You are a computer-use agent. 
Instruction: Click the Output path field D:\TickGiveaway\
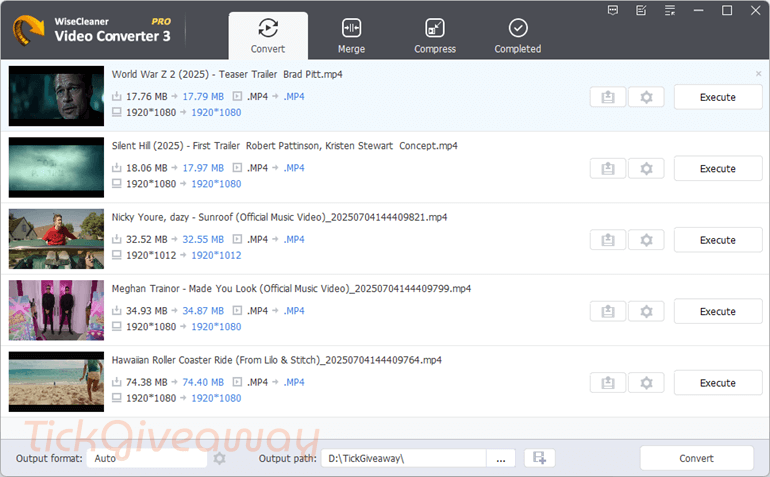404,458
